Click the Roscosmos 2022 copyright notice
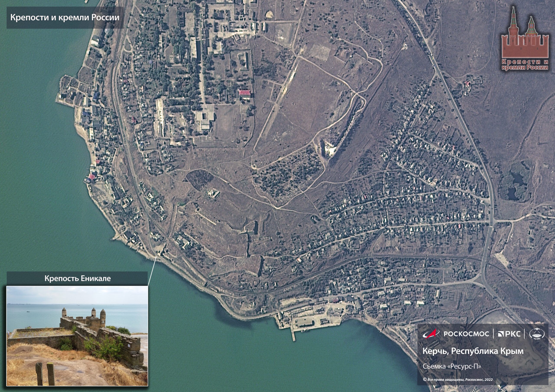Image resolution: width=555 pixels, height=392 pixels. [x=458, y=379]
